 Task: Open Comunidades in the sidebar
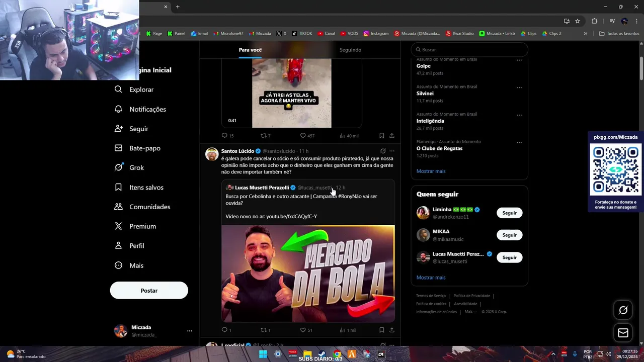(142, 207)
